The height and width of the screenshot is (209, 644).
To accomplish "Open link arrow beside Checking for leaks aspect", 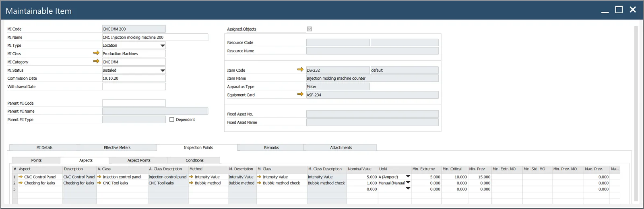I will click(21, 183).
